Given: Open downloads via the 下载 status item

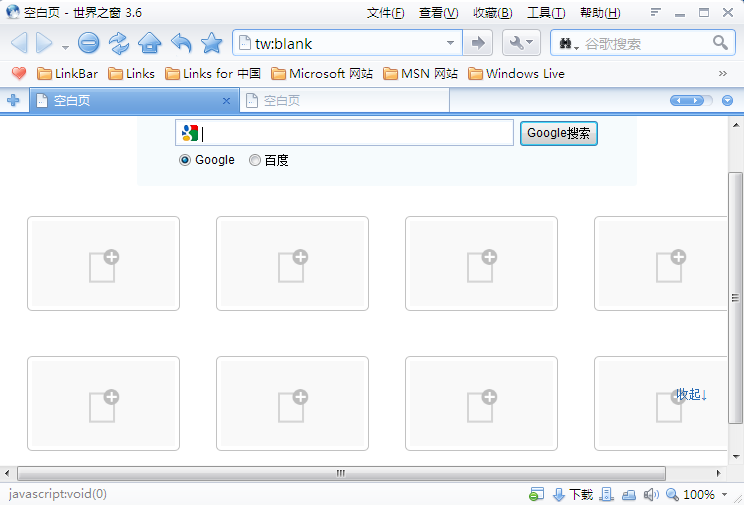Looking at the screenshot, I should point(574,494).
